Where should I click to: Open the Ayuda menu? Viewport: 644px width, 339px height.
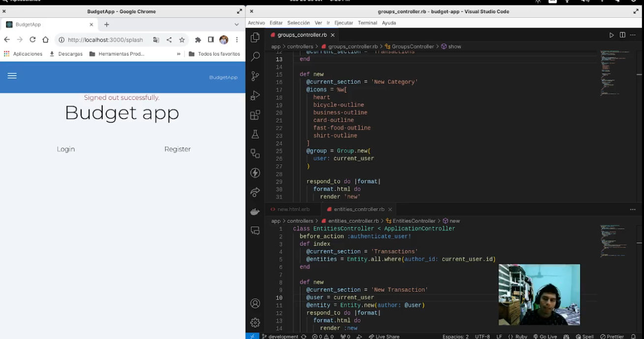389,23
